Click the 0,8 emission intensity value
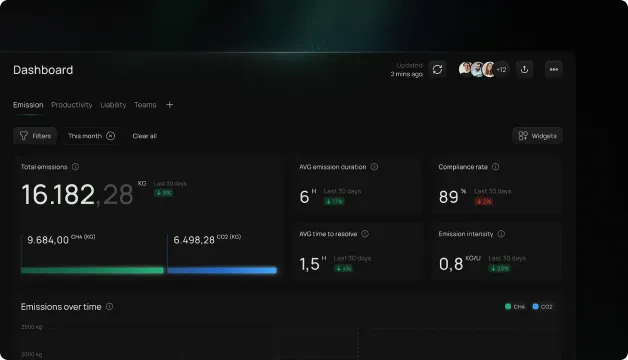Viewport: 628px width, 360px height. coord(451,264)
